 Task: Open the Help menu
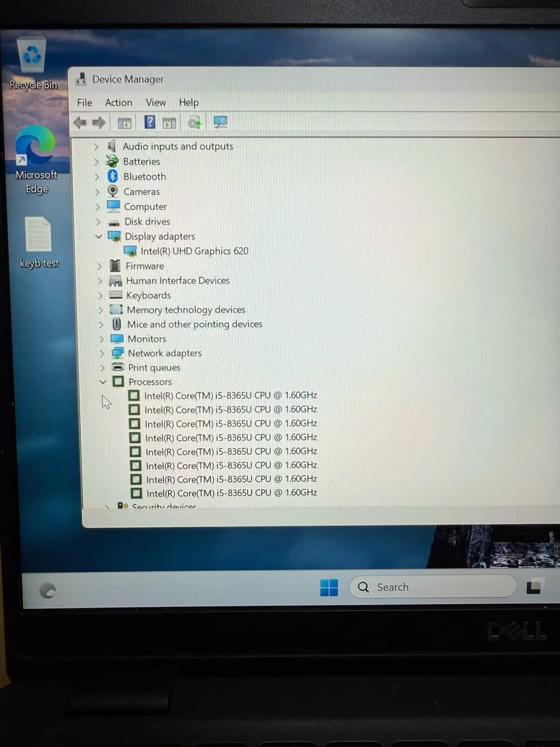point(189,103)
